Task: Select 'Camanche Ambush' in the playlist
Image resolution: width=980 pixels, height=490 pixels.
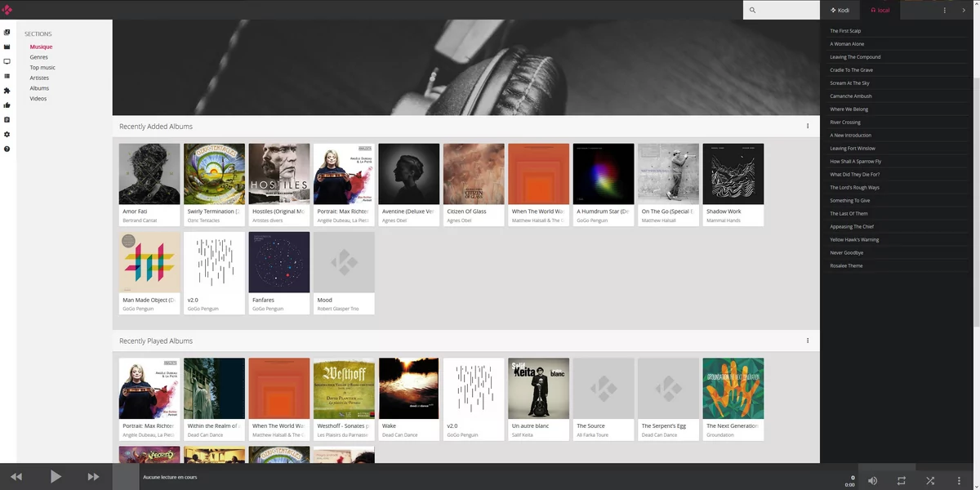Action: [x=897, y=96]
